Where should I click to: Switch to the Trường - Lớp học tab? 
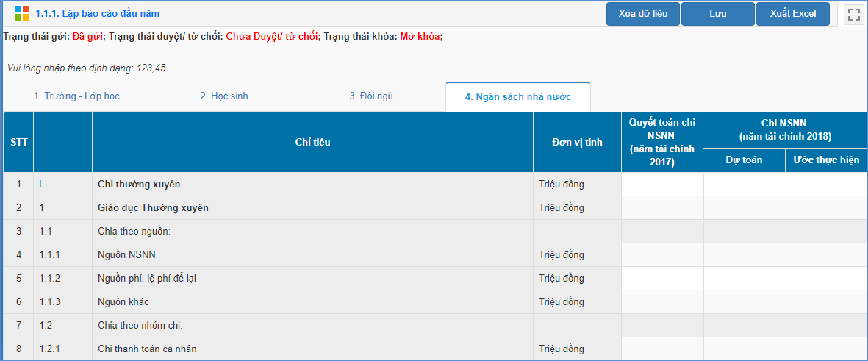click(76, 96)
